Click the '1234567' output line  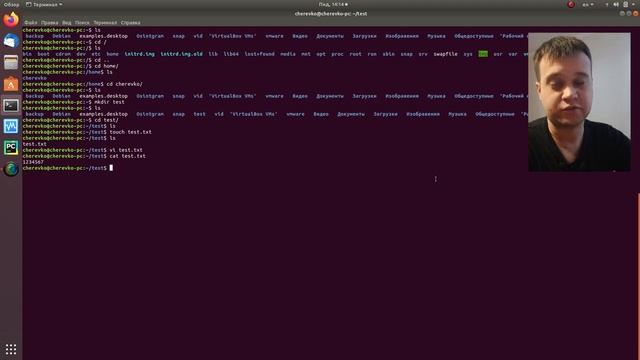[33, 162]
